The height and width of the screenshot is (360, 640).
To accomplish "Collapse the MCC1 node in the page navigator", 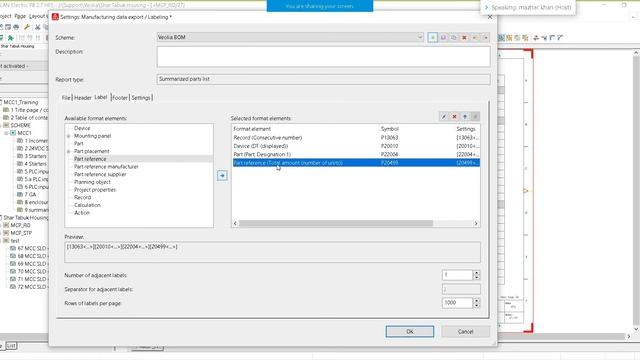I will (x=6, y=133).
